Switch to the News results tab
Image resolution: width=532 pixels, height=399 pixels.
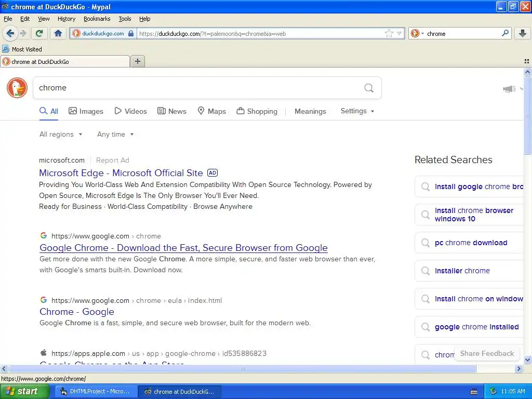[171, 111]
